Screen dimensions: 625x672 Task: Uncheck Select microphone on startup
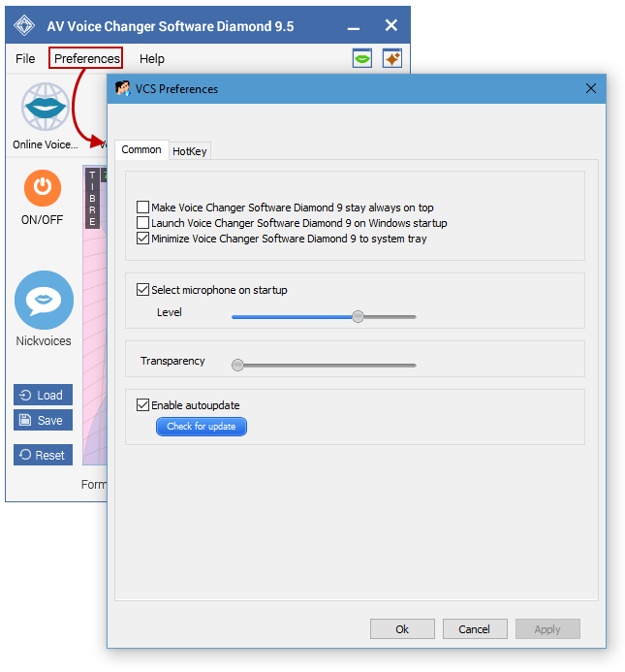[x=142, y=290]
